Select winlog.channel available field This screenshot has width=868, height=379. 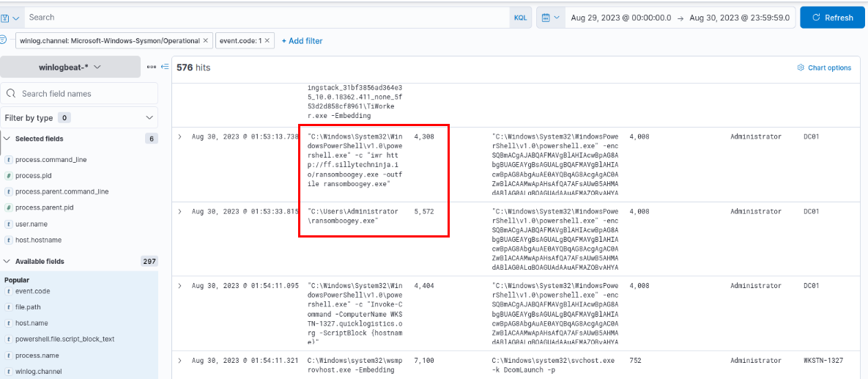[39, 371]
